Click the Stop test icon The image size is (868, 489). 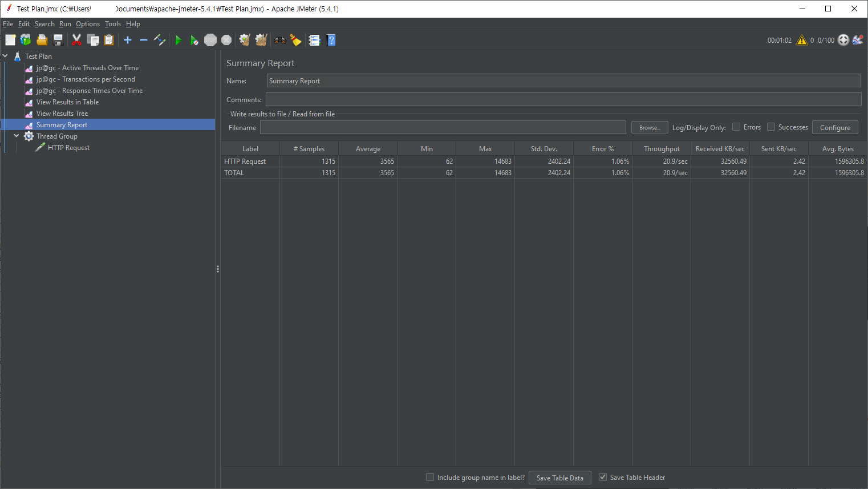[x=210, y=40]
